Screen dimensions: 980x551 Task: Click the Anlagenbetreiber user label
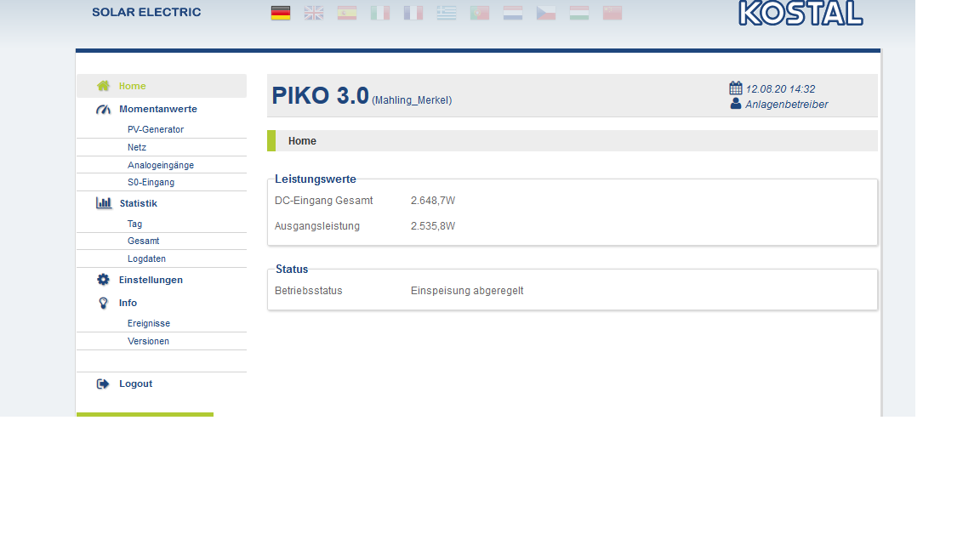[x=786, y=105]
